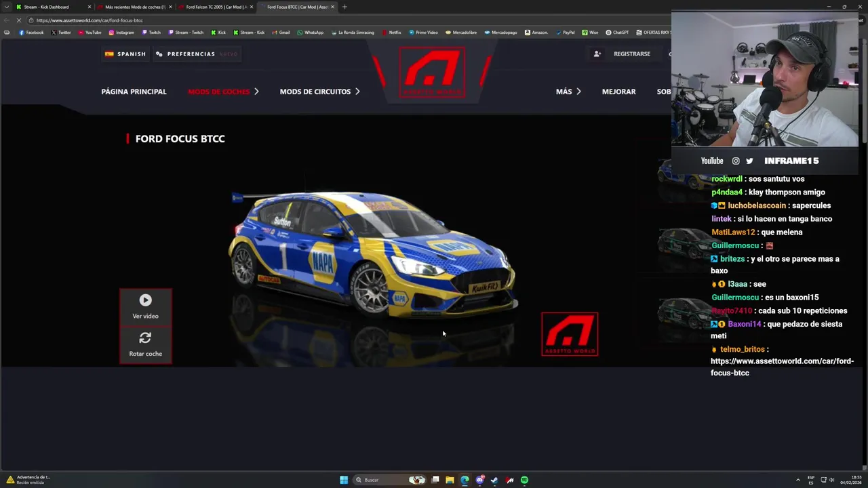Open the new browser tab button
The image size is (868, 488).
pos(344,7)
